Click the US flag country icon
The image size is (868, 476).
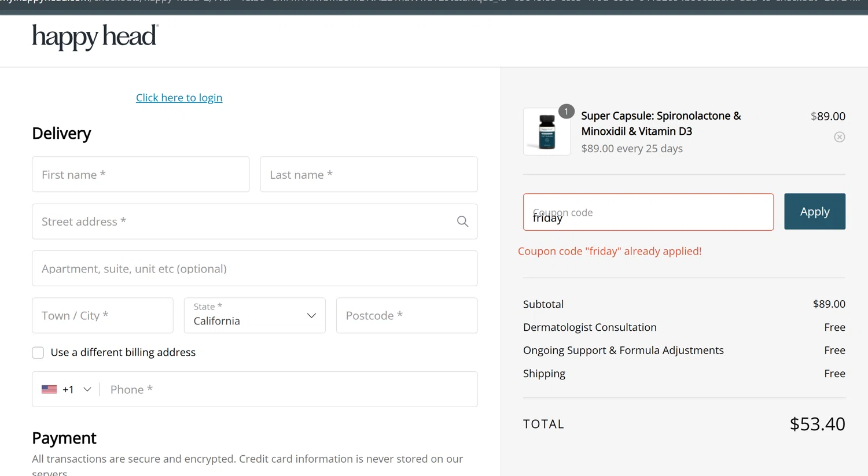pyautogui.click(x=49, y=389)
